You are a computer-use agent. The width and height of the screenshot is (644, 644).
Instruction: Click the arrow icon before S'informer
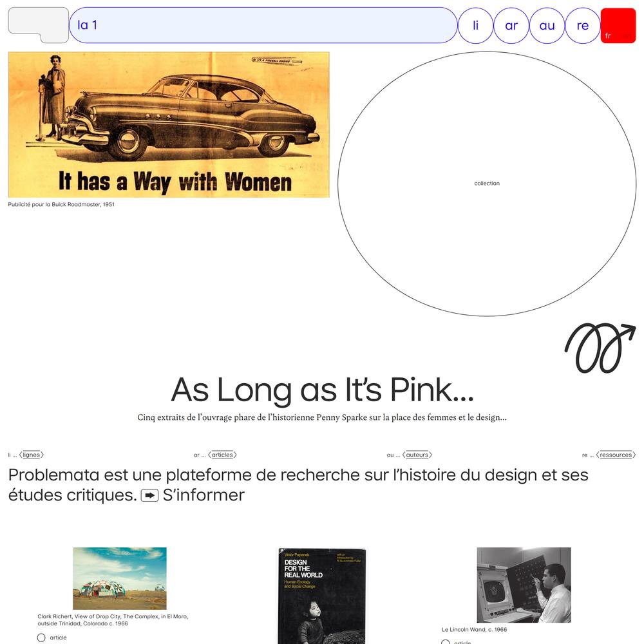coord(149,496)
